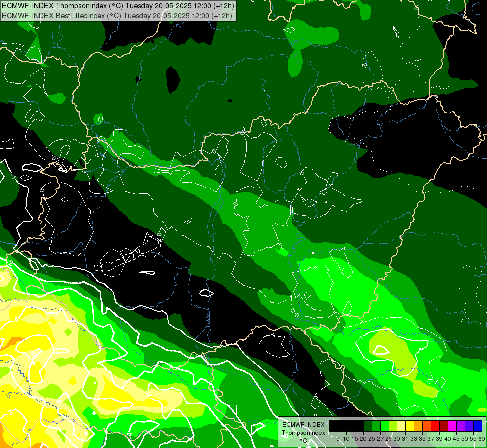Pick the blue 55–60 legend swatch
The height and width of the screenshot is (448, 487).
click(478, 426)
